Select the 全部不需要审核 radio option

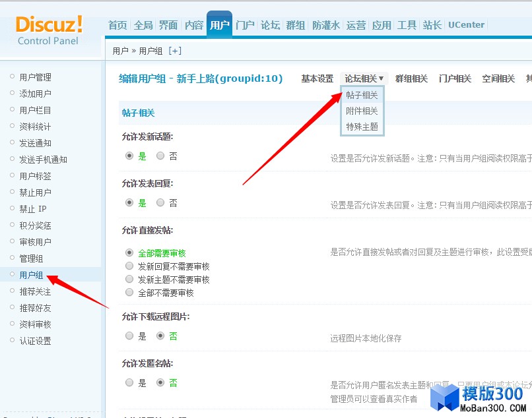click(x=129, y=293)
